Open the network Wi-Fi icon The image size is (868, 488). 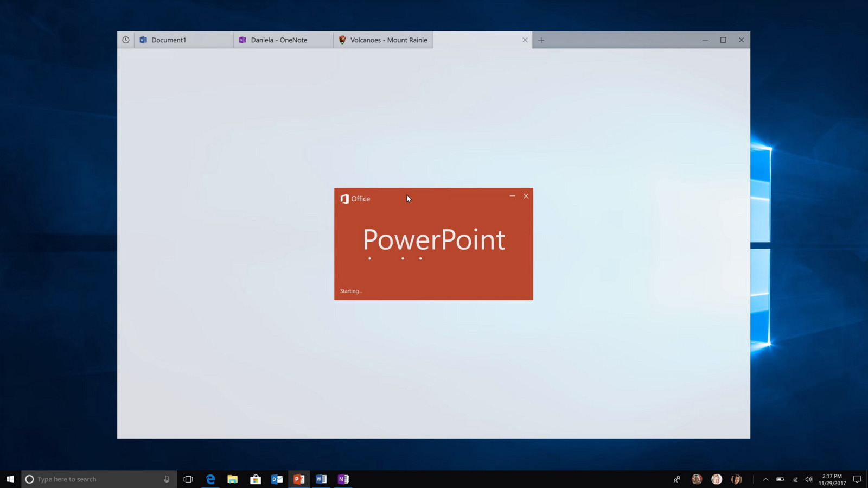(x=795, y=479)
